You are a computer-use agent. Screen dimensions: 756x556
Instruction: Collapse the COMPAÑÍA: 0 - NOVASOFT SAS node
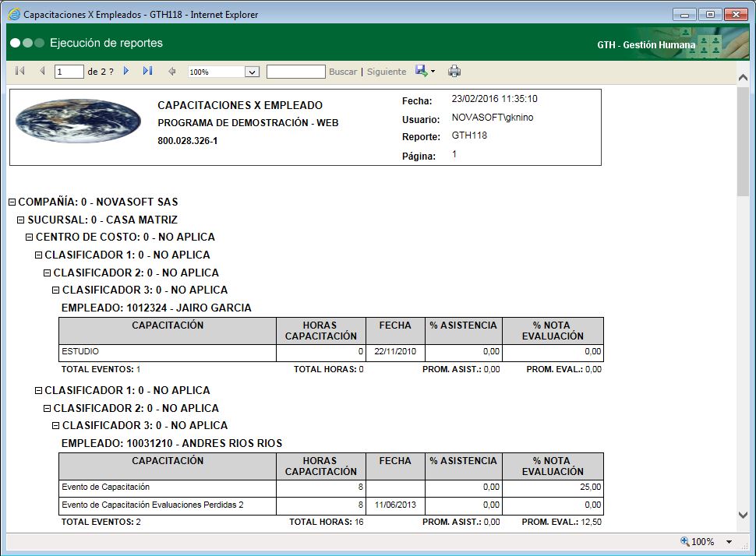pyautogui.click(x=11, y=201)
